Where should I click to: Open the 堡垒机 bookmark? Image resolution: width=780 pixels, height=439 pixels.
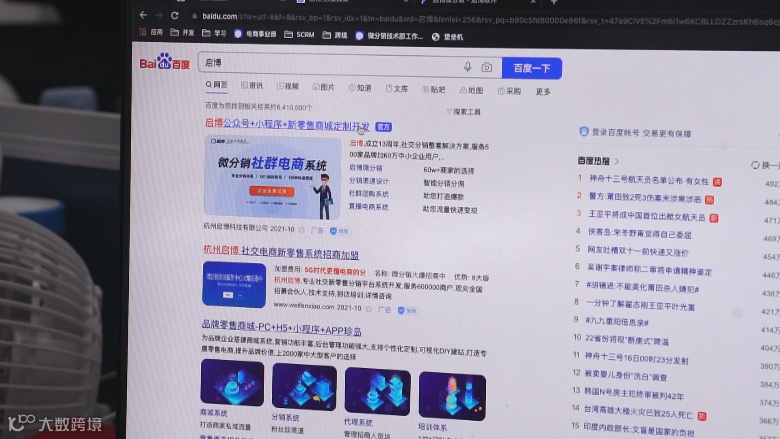pos(447,37)
